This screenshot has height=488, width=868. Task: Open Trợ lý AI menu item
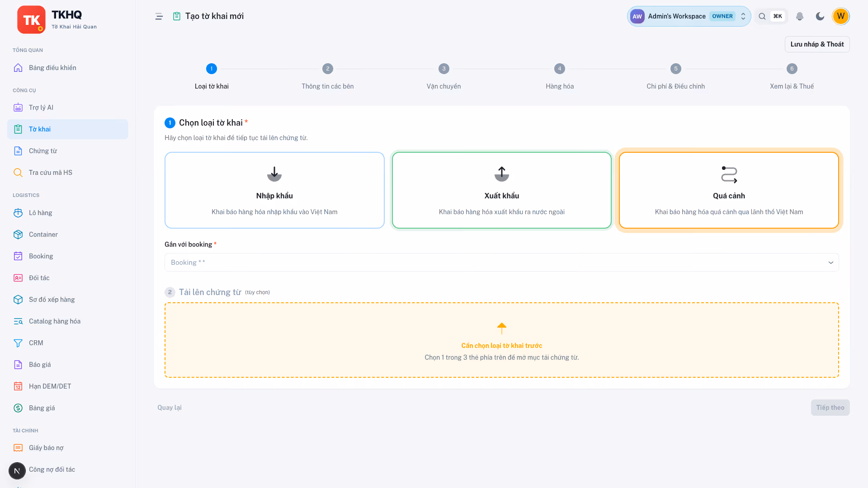click(x=68, y=108)
